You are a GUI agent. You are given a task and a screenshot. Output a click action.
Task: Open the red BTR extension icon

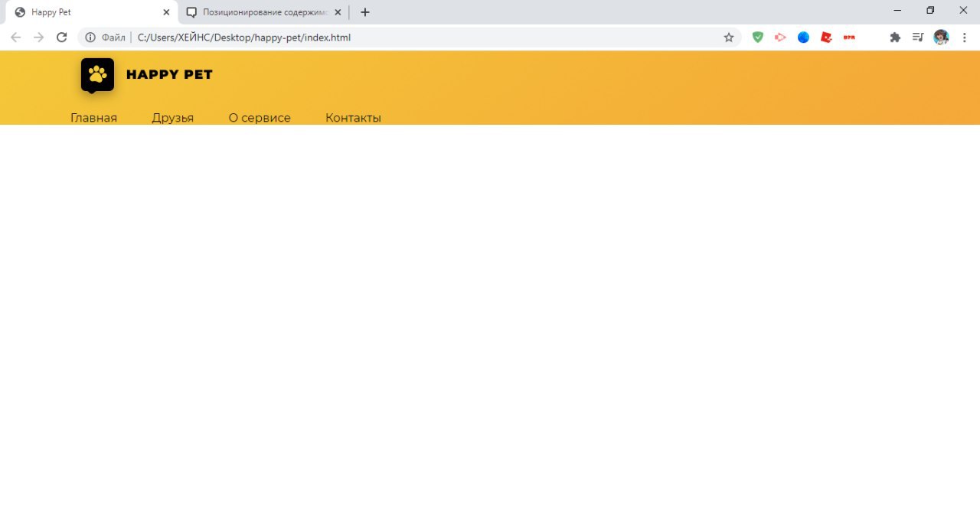pos(849,37)
